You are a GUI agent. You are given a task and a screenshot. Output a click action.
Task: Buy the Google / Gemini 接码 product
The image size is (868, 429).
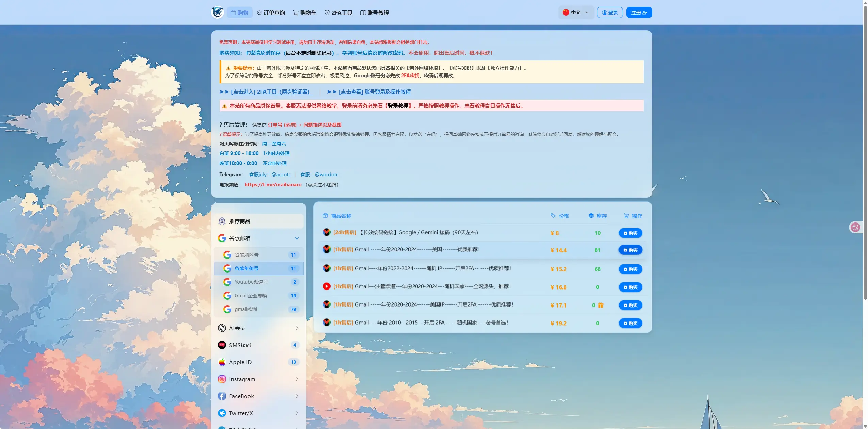click(x=630, y=233)
